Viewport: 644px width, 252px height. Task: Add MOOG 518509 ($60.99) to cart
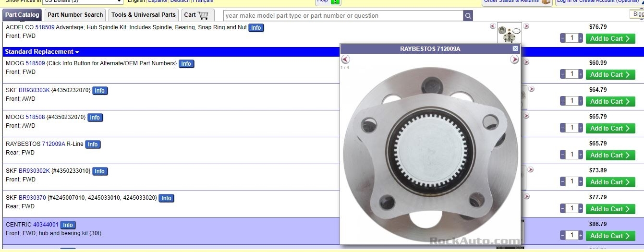pos(610,74)
